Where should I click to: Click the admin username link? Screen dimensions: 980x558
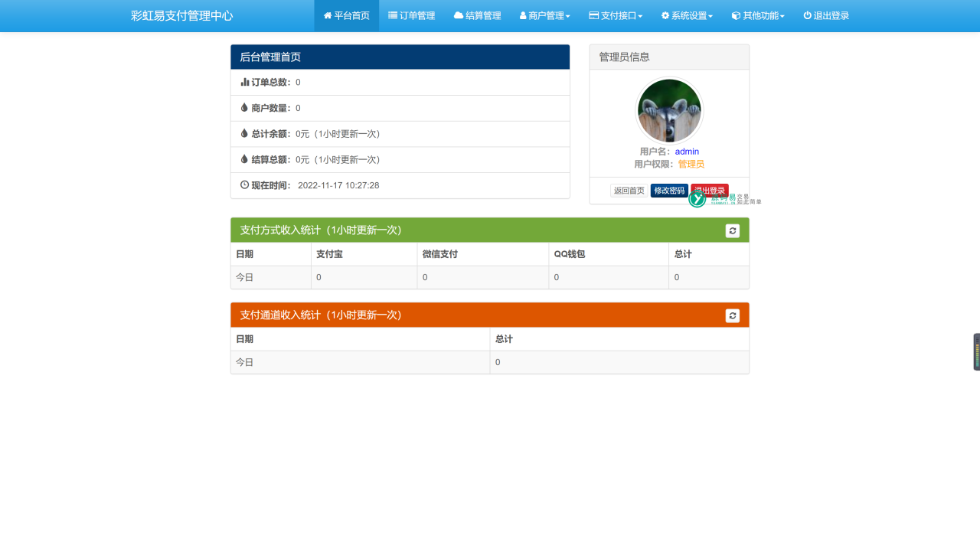(x=687, y=152)
